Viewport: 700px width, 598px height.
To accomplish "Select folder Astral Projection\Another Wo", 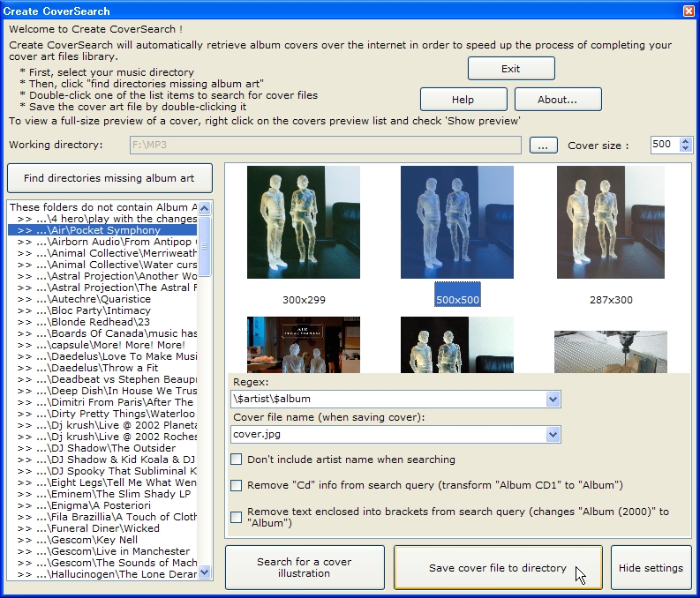I will (x=102, y=276).
